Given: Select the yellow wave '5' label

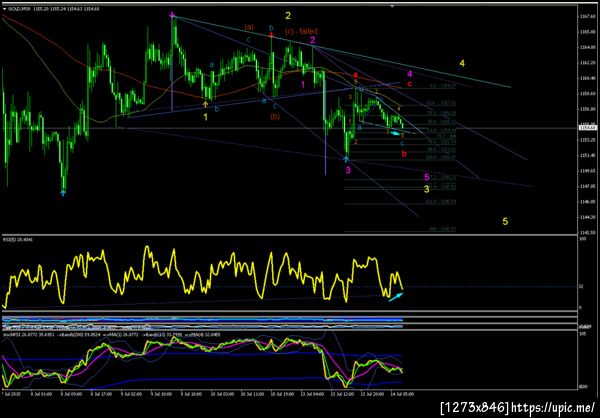Looking at the screenshot, I should (505, 221).
